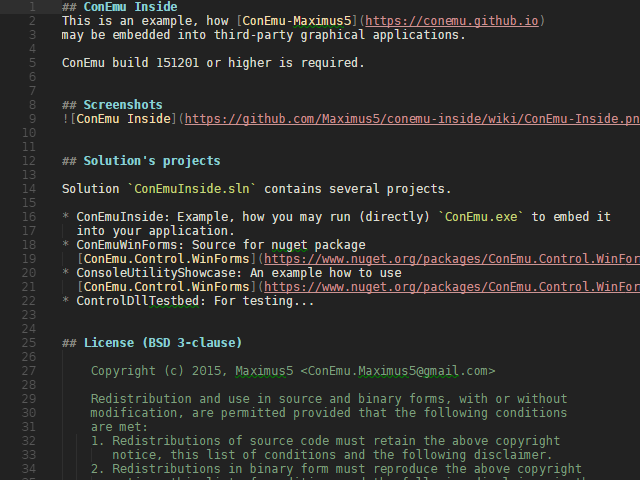This screenshot has width=640, height=480.
Task: Open the ConEmu-Inside.png wiki URL on line 9
Action: [412, 119]
